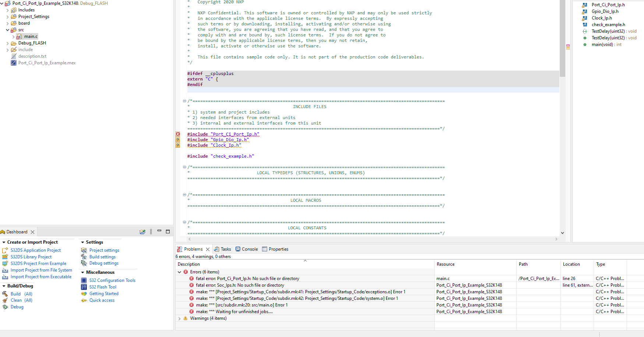This screenshot has height=337, width=644.
Task: Close the Dashboard view
Action: (33, 232)
